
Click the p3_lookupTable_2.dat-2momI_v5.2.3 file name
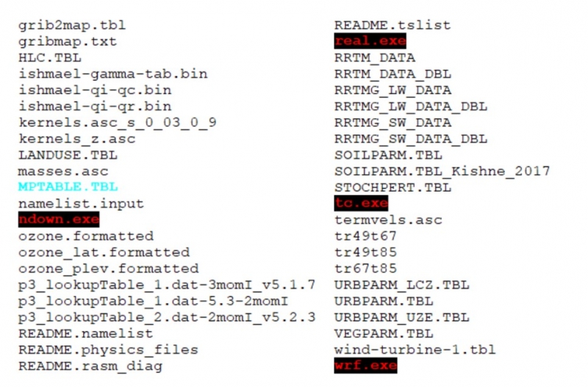[x=167, y=317]
